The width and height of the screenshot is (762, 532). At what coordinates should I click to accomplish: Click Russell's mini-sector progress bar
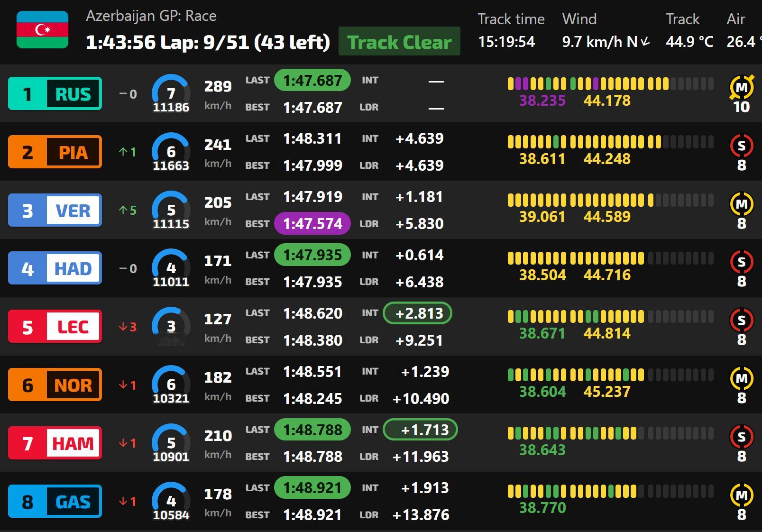point(611,84)
